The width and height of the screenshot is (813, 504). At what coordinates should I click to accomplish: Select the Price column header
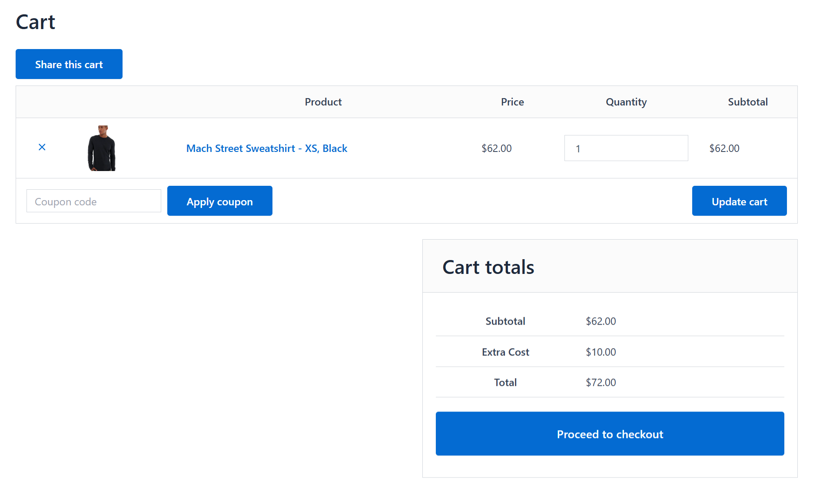click(x=512, y=102)
